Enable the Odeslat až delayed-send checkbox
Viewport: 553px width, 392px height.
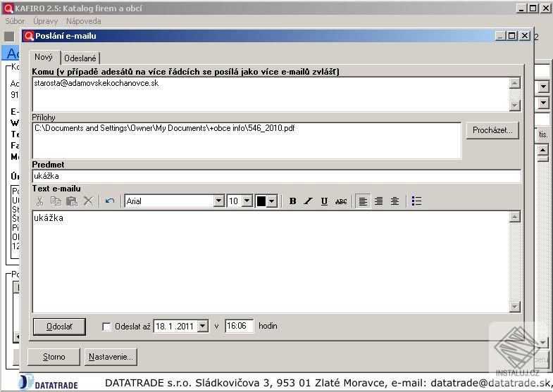(x=106, y=327)
